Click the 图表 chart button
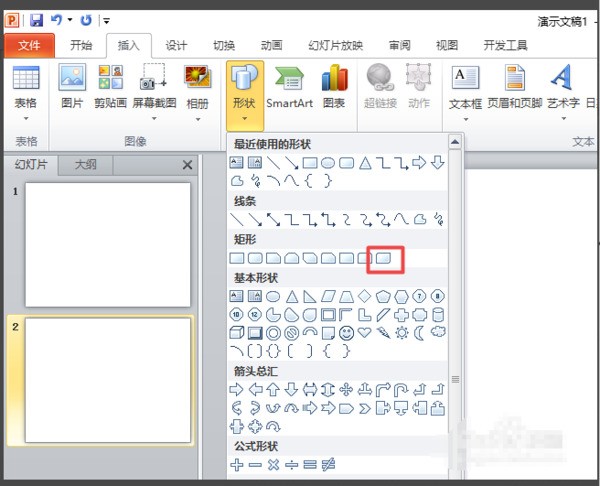Viewport: 600px width, 486px height. [334, 87]
